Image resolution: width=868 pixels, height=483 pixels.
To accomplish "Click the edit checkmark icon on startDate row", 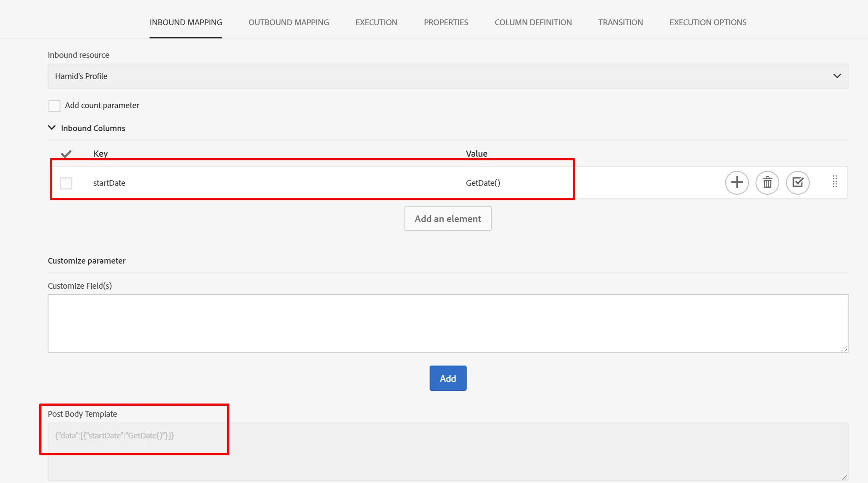I will click(797, 182).
